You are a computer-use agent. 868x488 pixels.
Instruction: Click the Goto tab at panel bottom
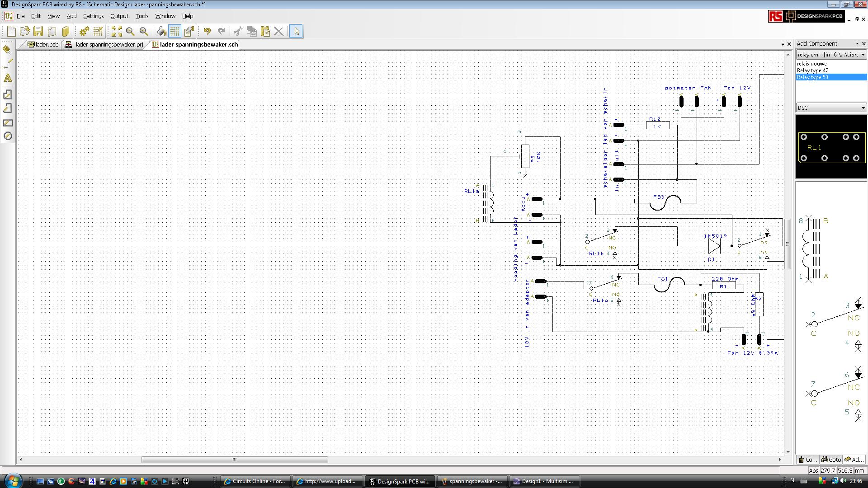pyautogui.click(x=831, y=460)
